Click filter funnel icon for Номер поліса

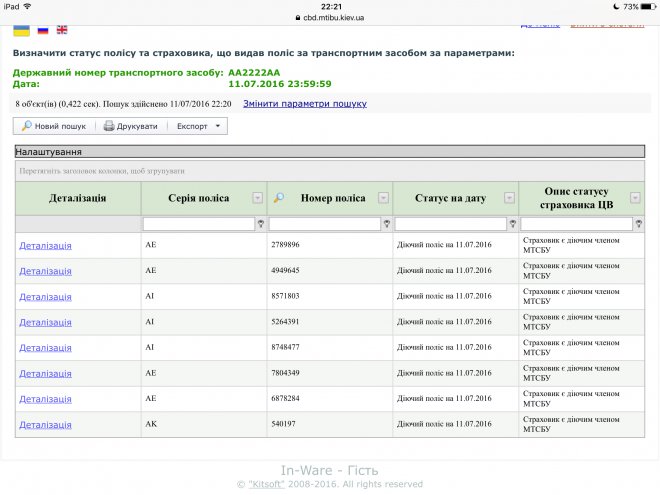387,224
